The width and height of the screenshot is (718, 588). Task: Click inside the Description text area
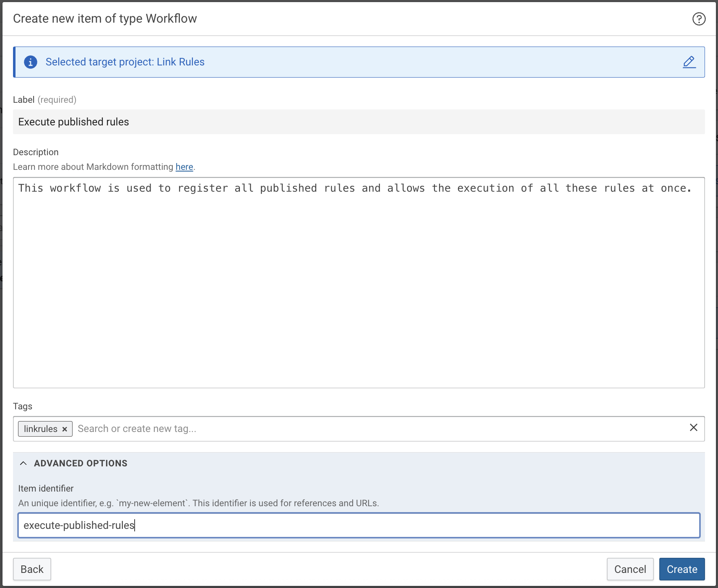[359, 285]
